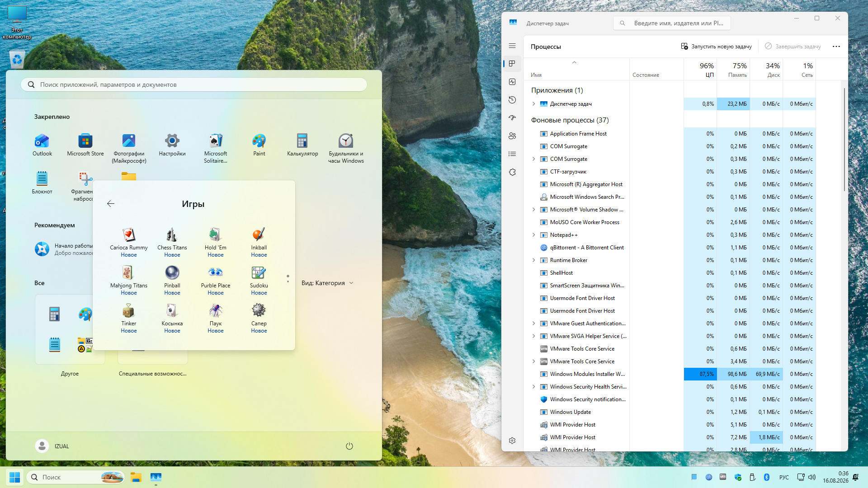Launch Косынка solitaire game

point(172,318)
